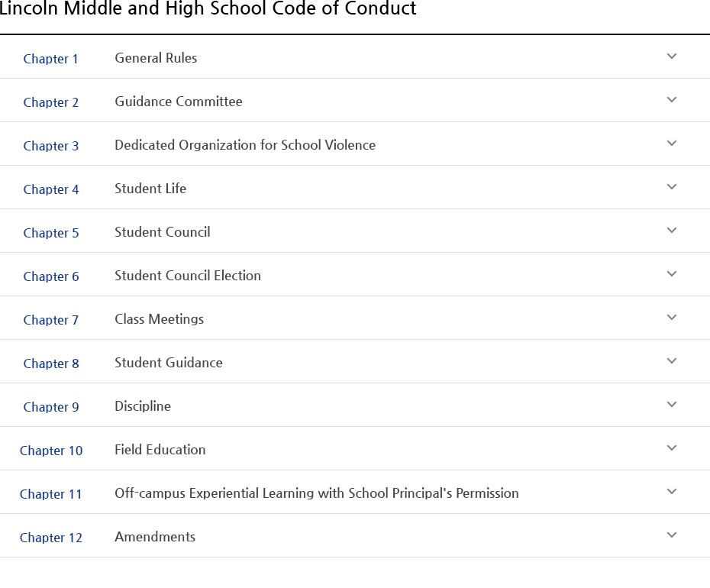Screen dimensions: 710x588
Task: Open the Student Council chevron
Action: [x=672, y=231]
